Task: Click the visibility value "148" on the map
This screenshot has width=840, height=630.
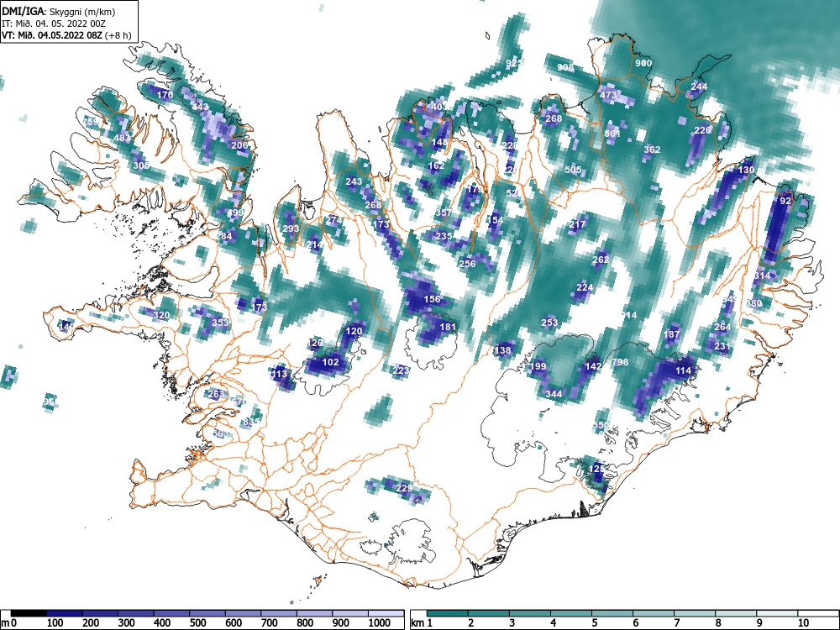Action: pos(440,142)
